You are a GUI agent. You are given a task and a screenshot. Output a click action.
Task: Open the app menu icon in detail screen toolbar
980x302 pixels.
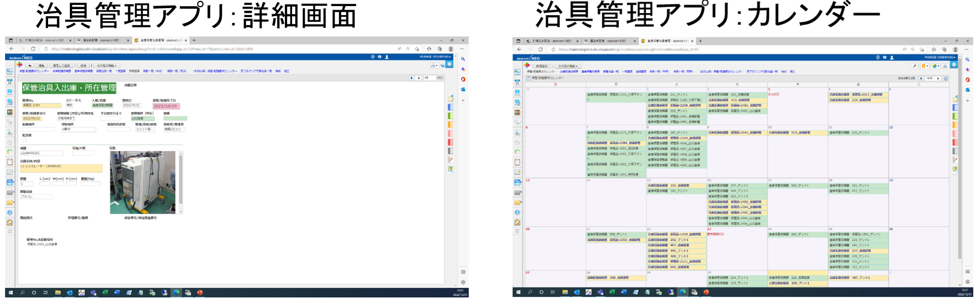click(19, 65)
